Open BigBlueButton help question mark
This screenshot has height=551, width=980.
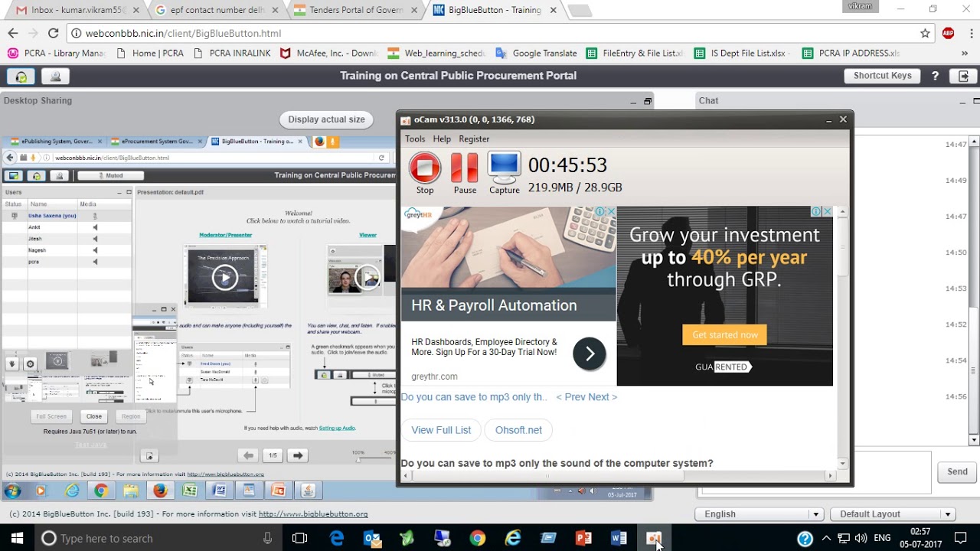click(935, 77)
